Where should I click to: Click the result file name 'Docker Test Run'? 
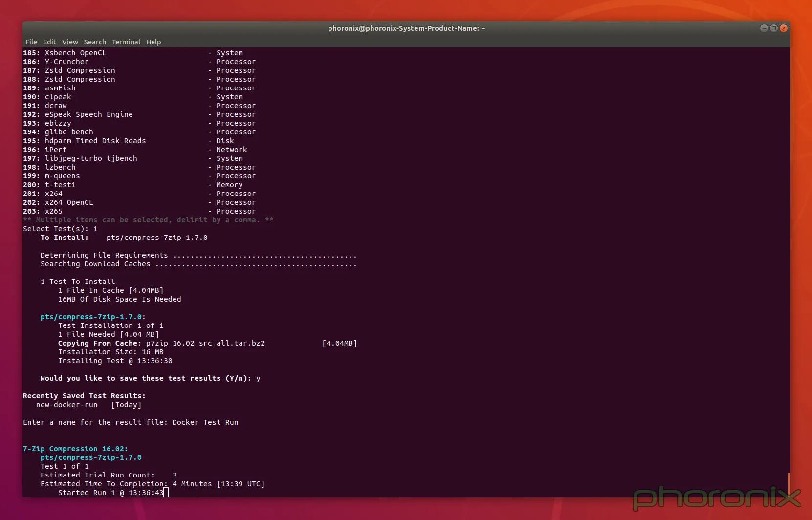205,422
